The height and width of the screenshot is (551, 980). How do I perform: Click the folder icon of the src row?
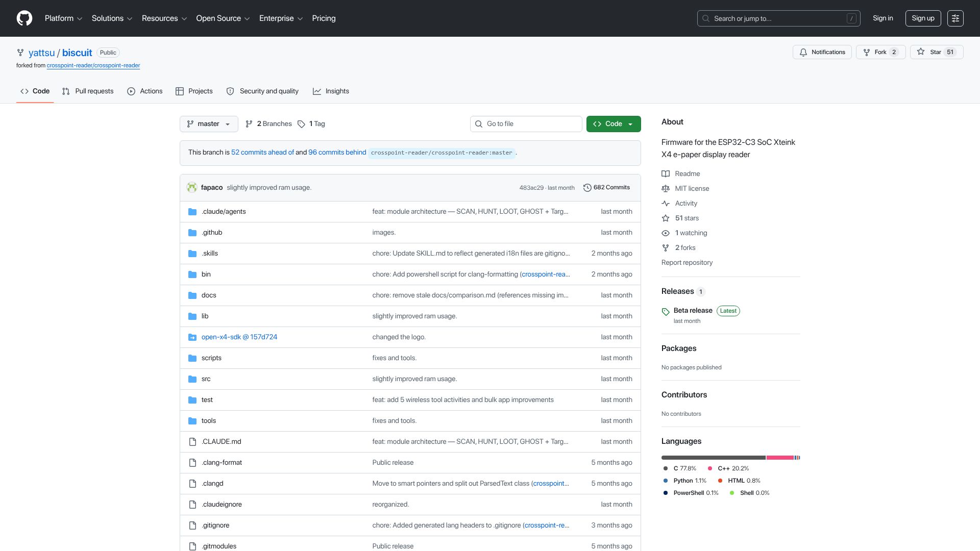coord(192,379)
